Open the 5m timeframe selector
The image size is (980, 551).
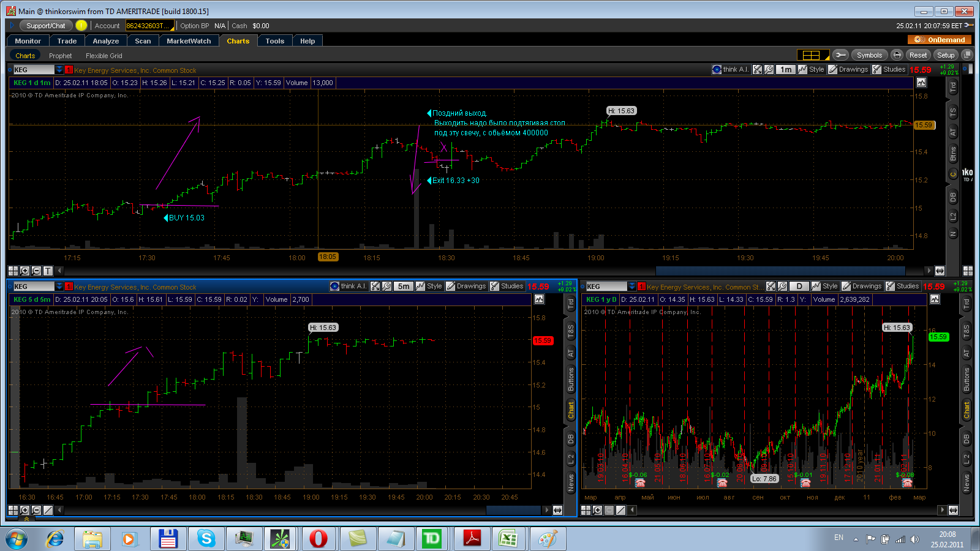pos(404,286)
